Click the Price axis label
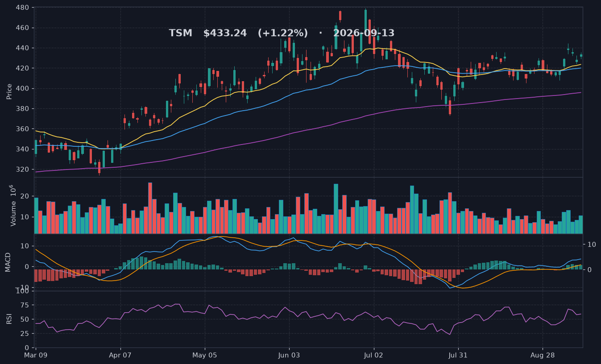Screen dimensions: 601x364 pyautogui.click(x=9, y=91)
